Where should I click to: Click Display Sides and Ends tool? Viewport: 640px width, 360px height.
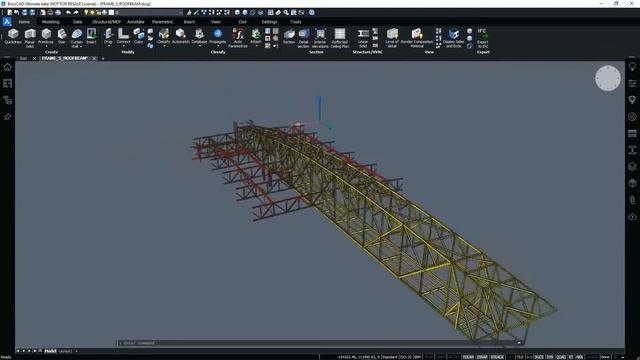453,38
